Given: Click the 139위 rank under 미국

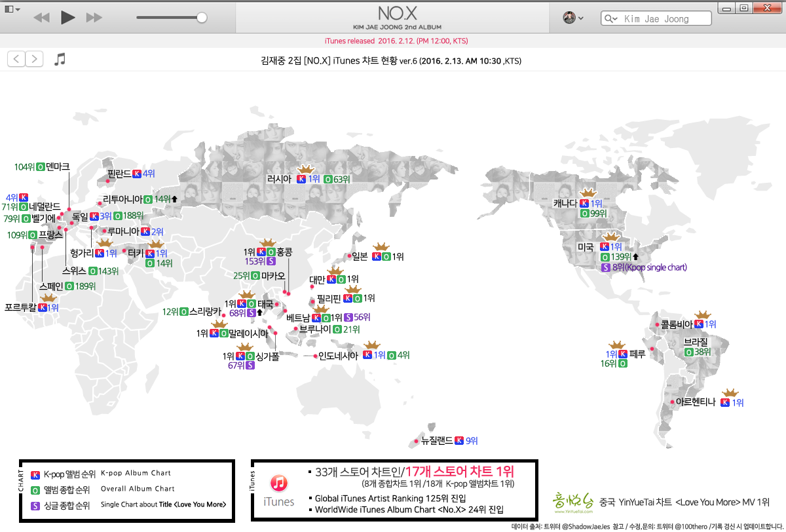Looking at the screenshot, I should [620, 257].
